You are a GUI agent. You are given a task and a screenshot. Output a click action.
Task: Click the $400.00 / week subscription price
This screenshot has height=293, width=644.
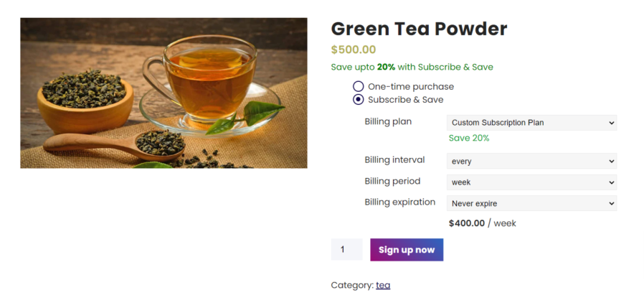(x=482, y=223)
